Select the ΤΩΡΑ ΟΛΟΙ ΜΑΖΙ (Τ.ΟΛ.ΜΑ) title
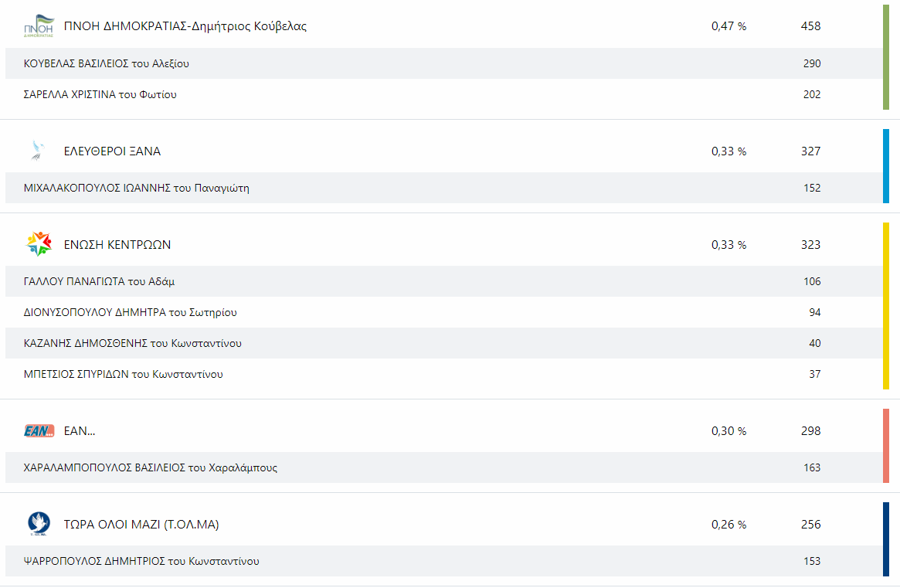The height and width of the screenshot is (588, 900). point(141,525)
